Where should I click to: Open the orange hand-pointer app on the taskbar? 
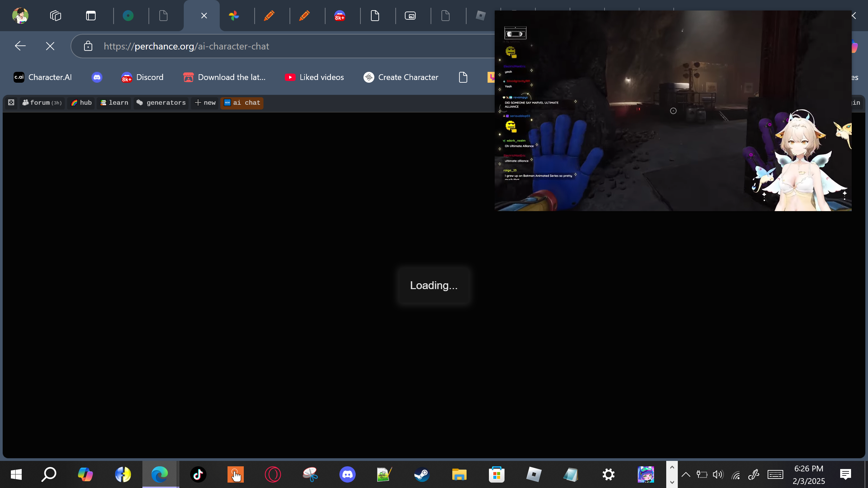pyautogui.click(x=236, y=474)
